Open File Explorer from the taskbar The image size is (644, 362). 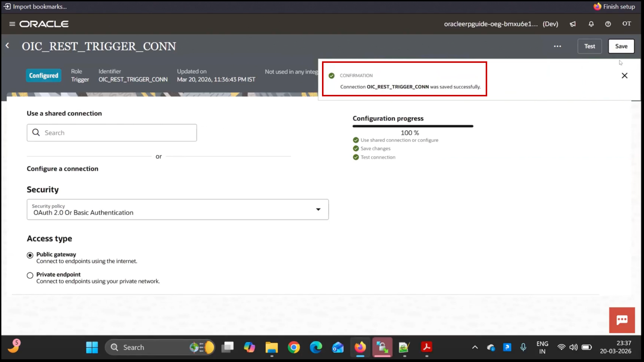[x=272, y=347]
